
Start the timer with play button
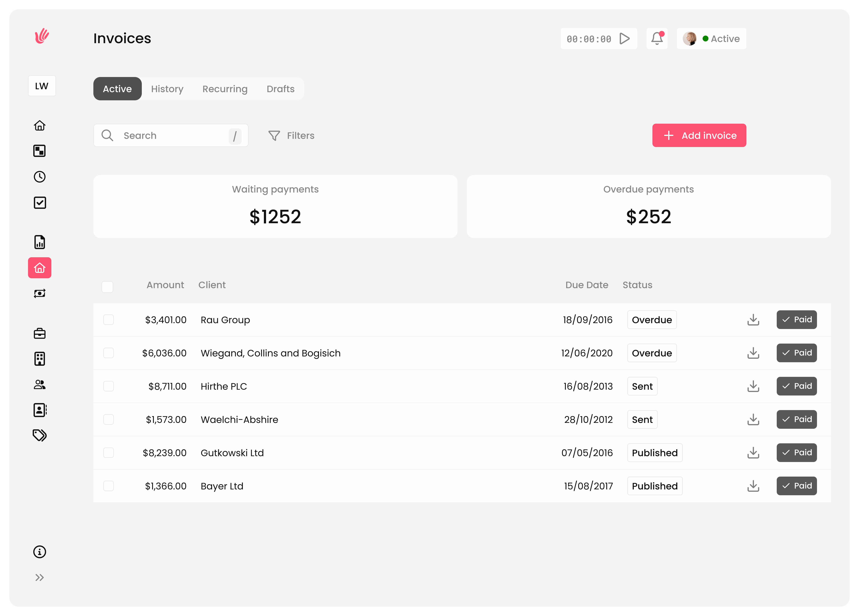point(624,38)
